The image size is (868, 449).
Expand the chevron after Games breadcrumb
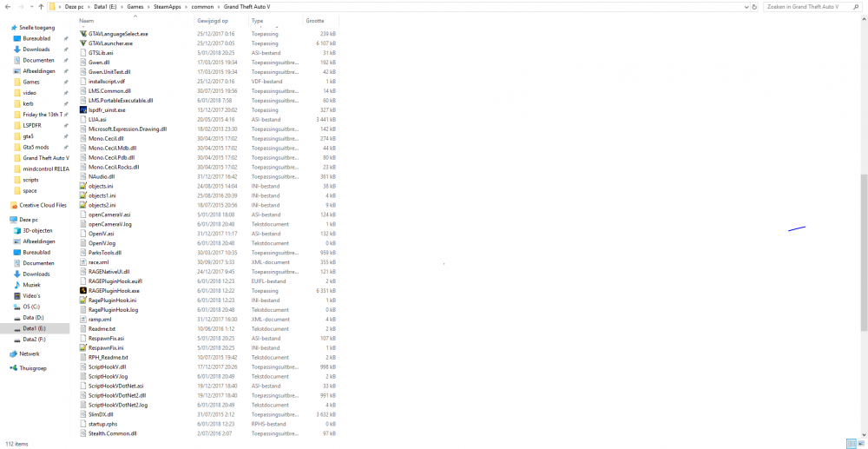pos(150,7)
